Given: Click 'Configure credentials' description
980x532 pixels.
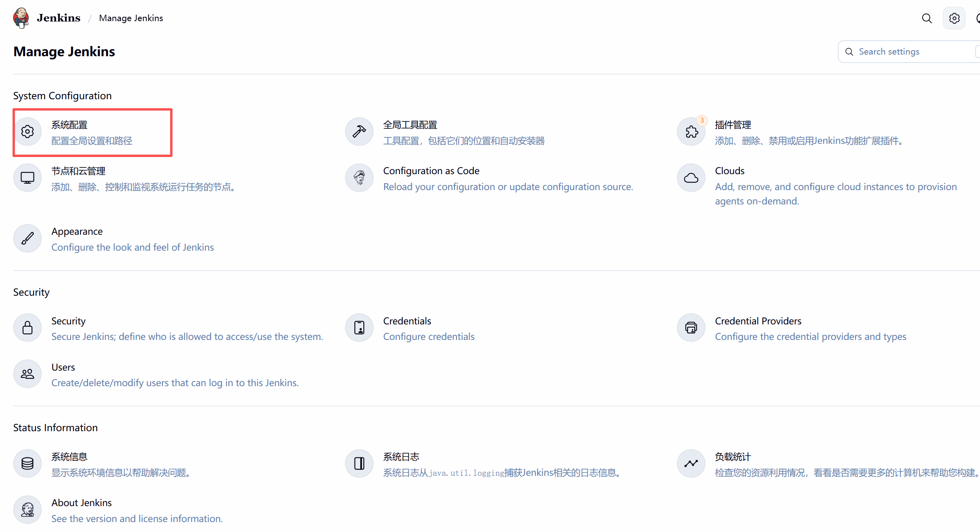Looking at the screenshot, I should pyautogui.click(x=429, y=337).
